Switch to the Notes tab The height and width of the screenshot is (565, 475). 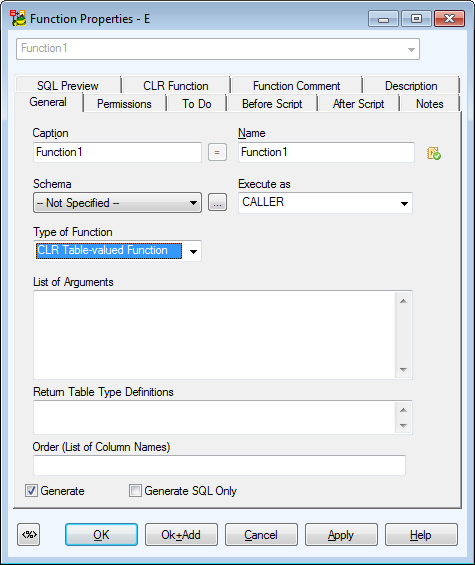click(x=430, y=104)
